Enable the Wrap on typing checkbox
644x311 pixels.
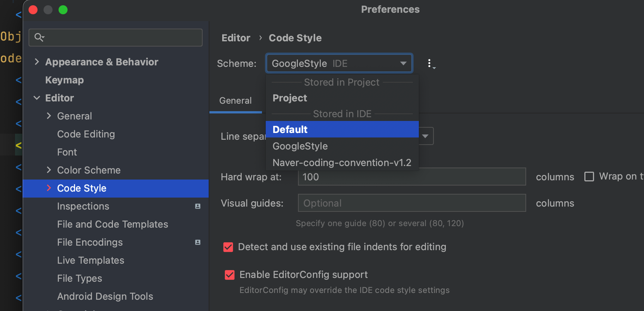tap(589, 177)
